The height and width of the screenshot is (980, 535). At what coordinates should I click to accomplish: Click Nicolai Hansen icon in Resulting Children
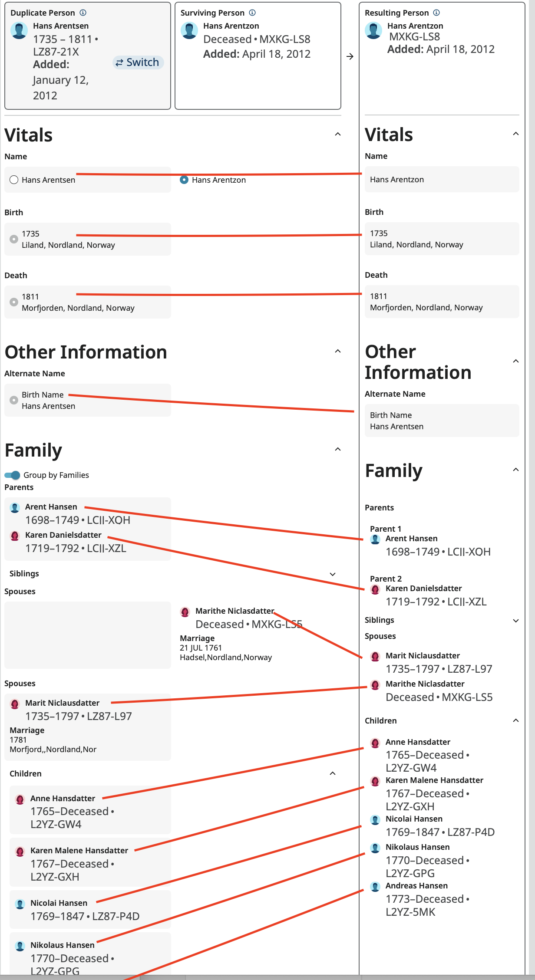click(x=375, y=819)
